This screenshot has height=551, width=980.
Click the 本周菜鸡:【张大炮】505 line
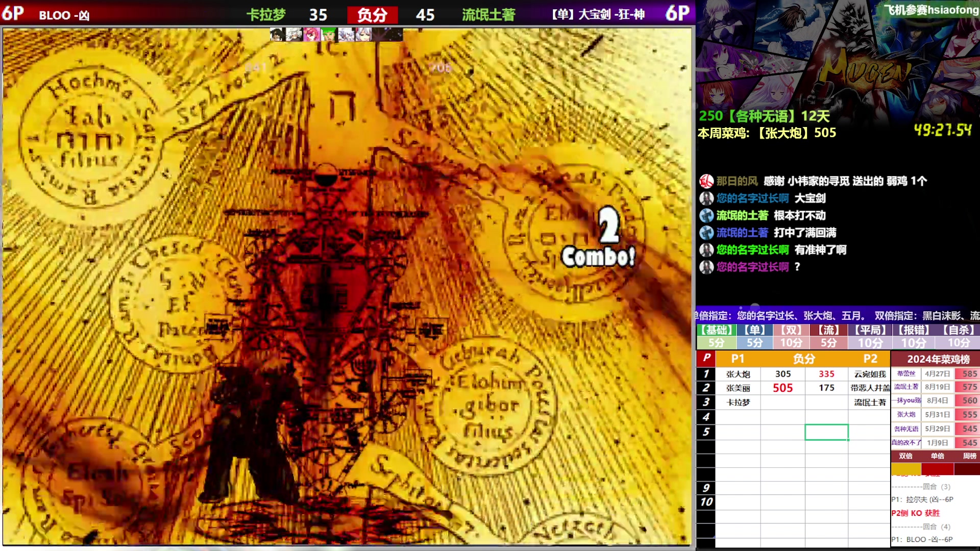tap(767, 133)
